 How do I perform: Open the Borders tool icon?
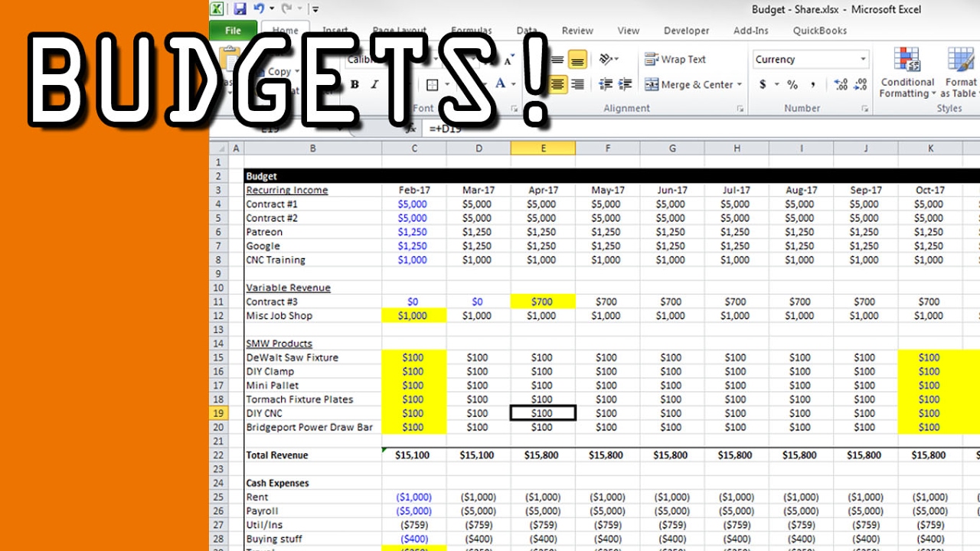432,84
